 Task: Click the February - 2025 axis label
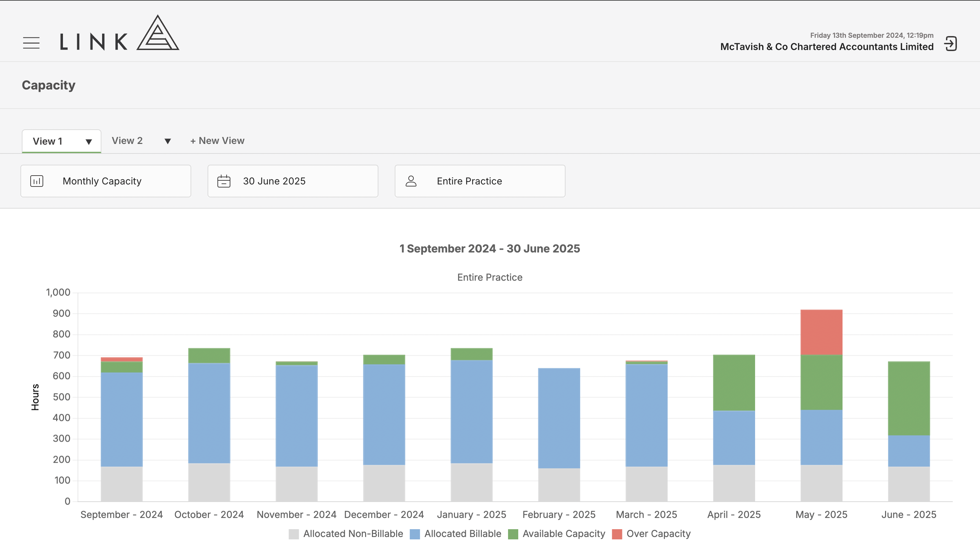pyautogui.click(x=559, y=515)
